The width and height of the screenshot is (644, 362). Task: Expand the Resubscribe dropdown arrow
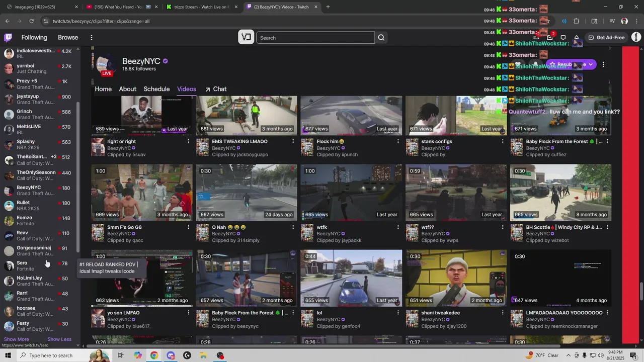click(591, 64)
